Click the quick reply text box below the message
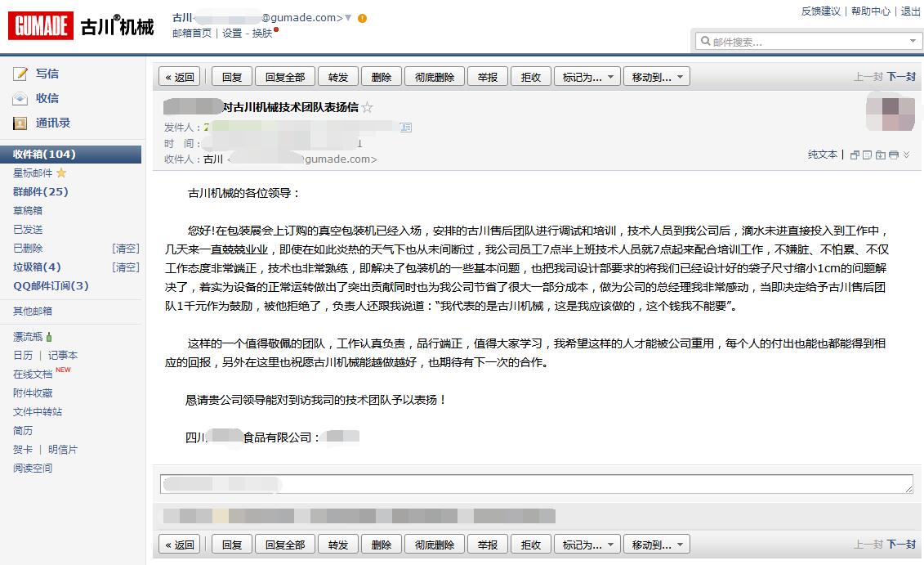Image resolution: width=924 pixels, height=565 pixels. point(536,484)
